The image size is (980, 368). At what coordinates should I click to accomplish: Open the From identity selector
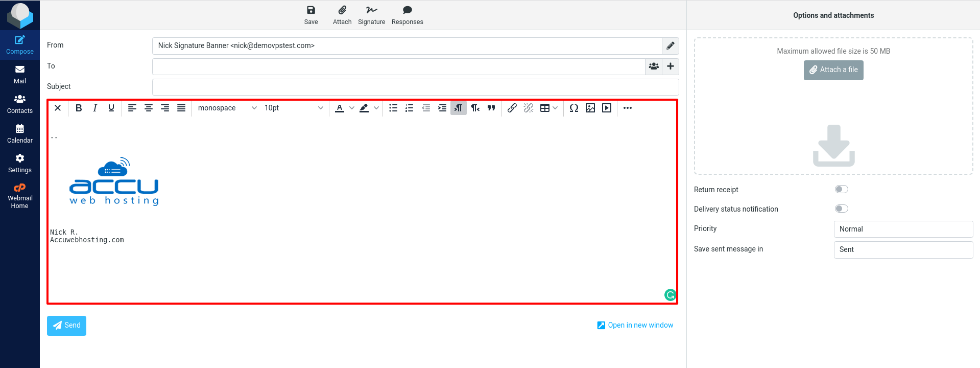(407, 46)
